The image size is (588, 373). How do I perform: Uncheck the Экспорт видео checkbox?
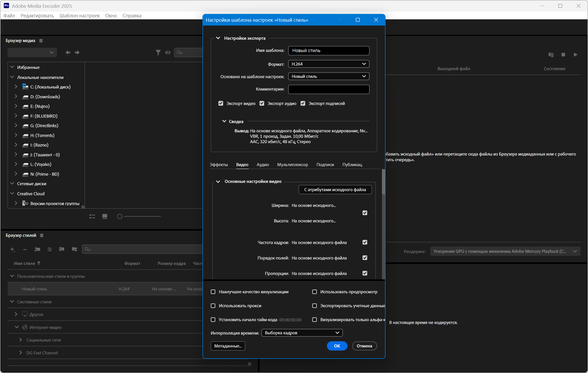click(x=221, y=103)
